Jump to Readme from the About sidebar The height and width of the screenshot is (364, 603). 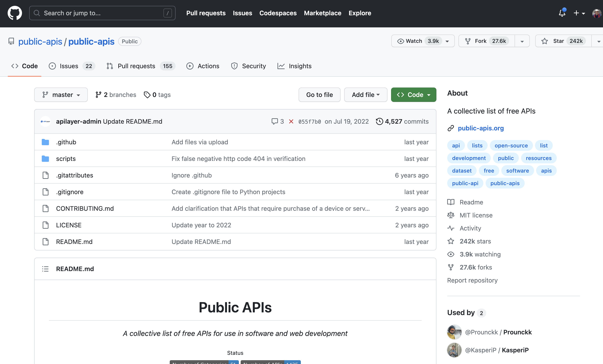click(465, 202)
